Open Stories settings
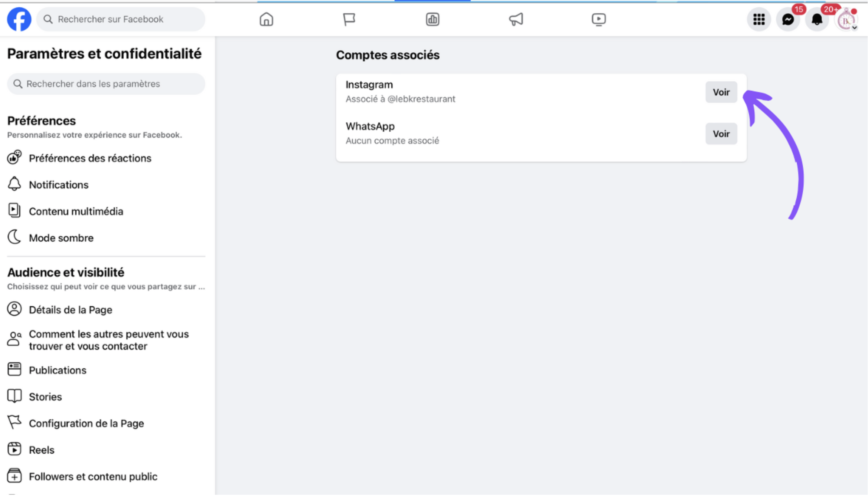 (106, 397)
